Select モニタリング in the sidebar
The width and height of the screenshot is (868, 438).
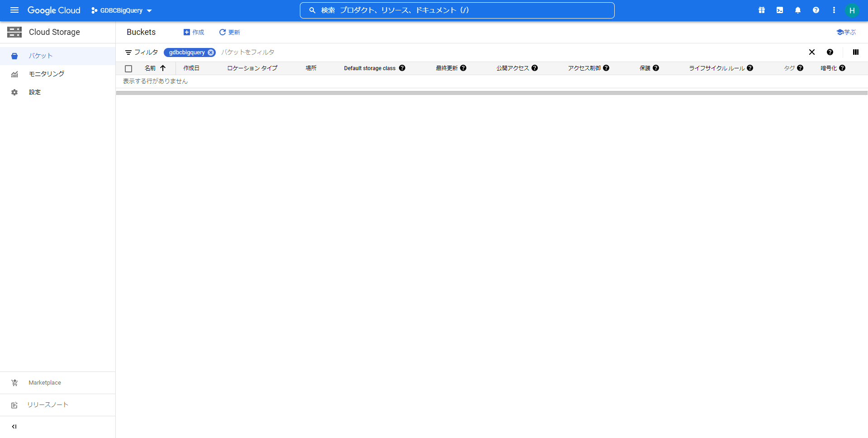pos(46,74)
